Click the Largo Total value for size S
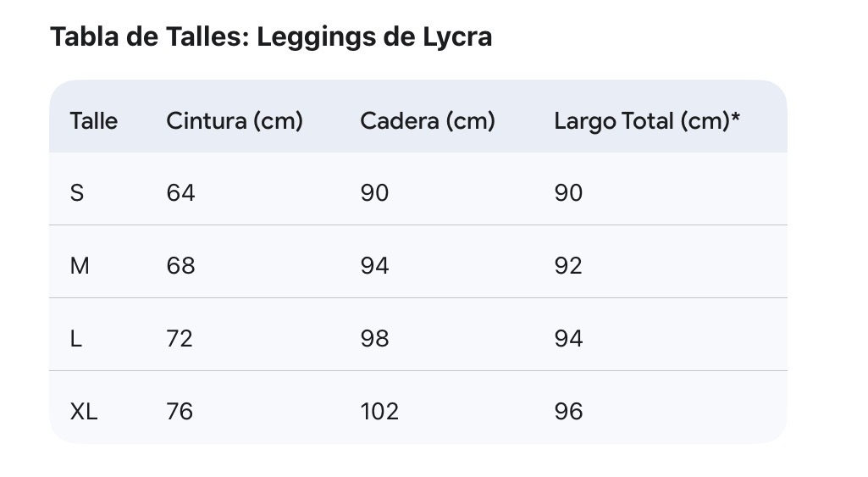The height and width of the screenshot is (477, 868). 568,193
